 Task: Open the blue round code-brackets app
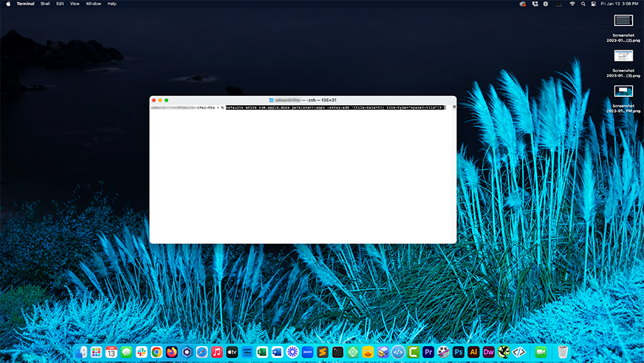click(x=398, y=352)
